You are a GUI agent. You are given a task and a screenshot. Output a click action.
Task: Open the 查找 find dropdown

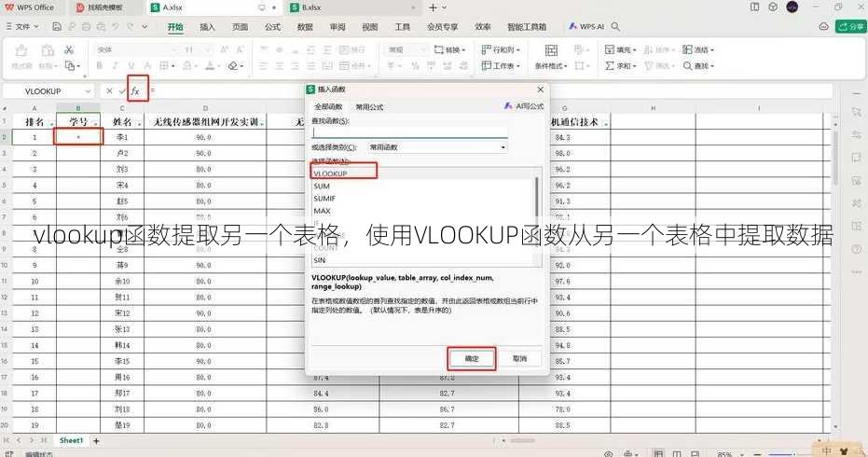(698, 66)
